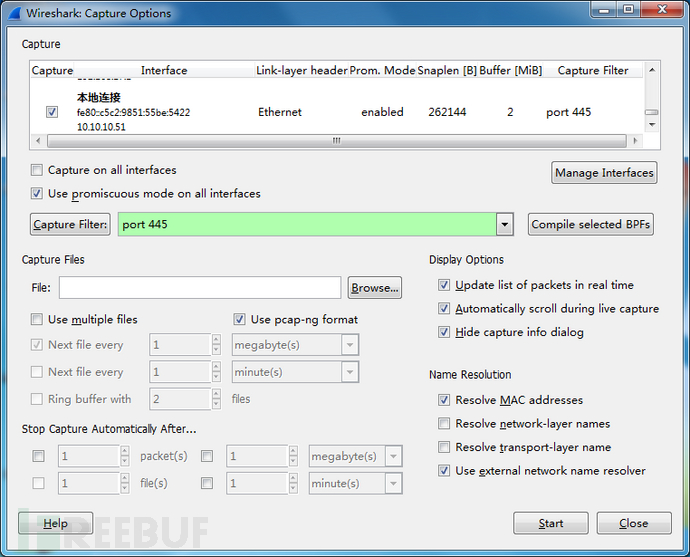Enable Capture on all interfaces
Screen dimensions: 690x557
pos(37,170)
